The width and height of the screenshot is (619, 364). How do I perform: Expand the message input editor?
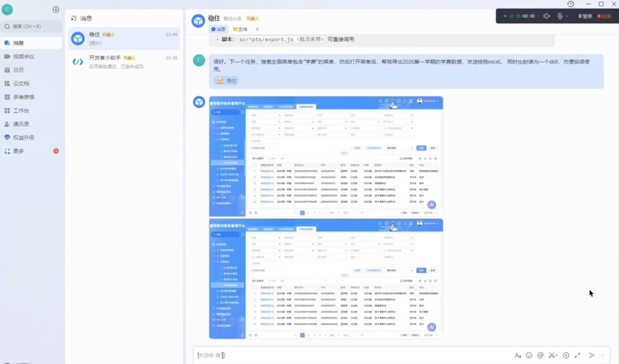tap(577, 355)
